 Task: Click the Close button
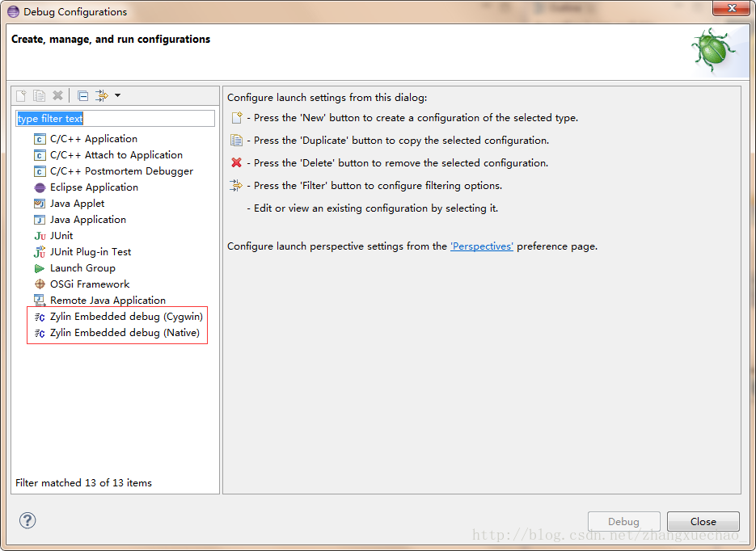pos(703,521)
